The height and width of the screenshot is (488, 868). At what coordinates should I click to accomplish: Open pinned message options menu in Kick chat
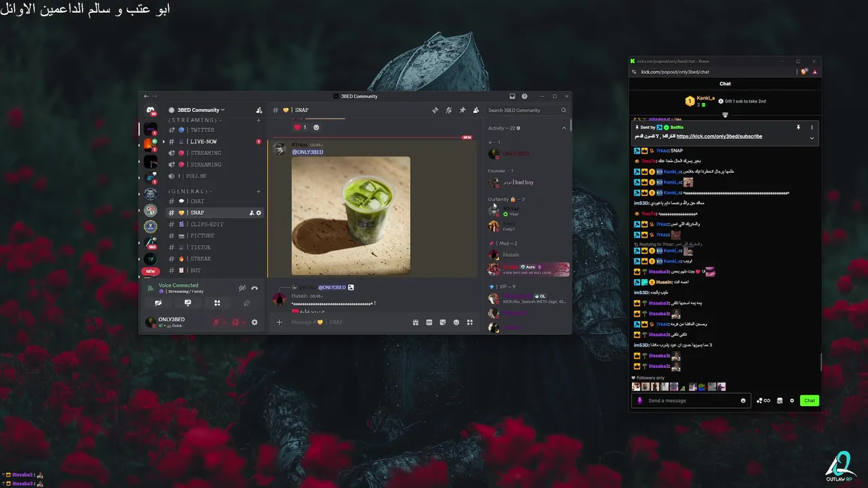coord(812,127)
